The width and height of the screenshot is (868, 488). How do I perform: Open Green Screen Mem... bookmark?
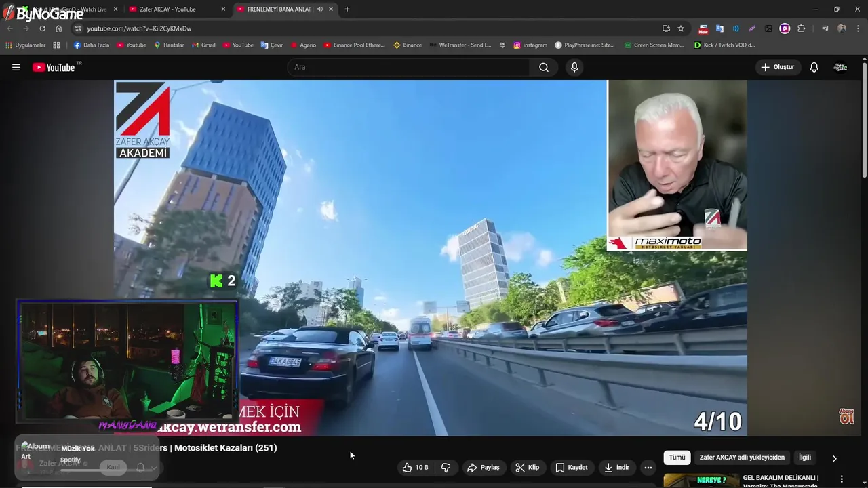(x=654, y=45)
